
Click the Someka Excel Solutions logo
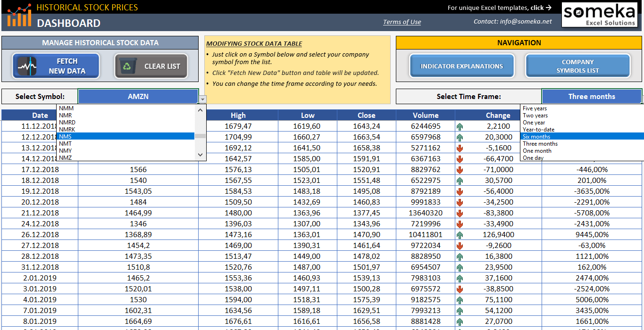pos(600,15)
